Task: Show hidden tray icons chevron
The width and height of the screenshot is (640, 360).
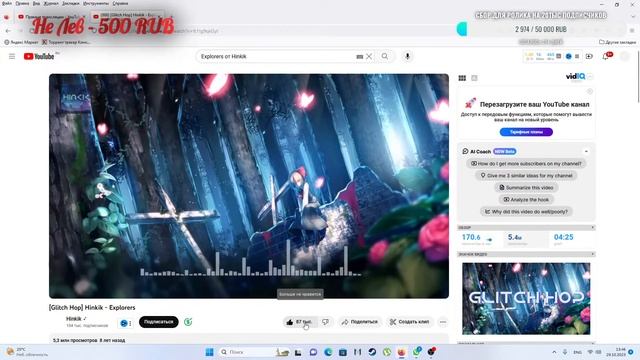Action: [554, 352]
